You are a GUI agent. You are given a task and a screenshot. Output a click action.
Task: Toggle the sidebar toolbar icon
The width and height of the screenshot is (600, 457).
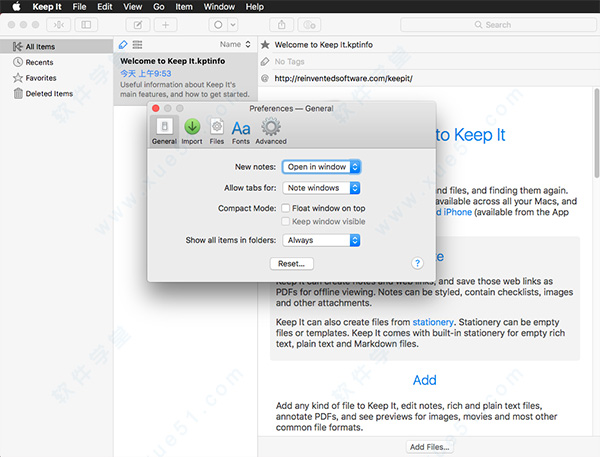(x=86, y=25)
